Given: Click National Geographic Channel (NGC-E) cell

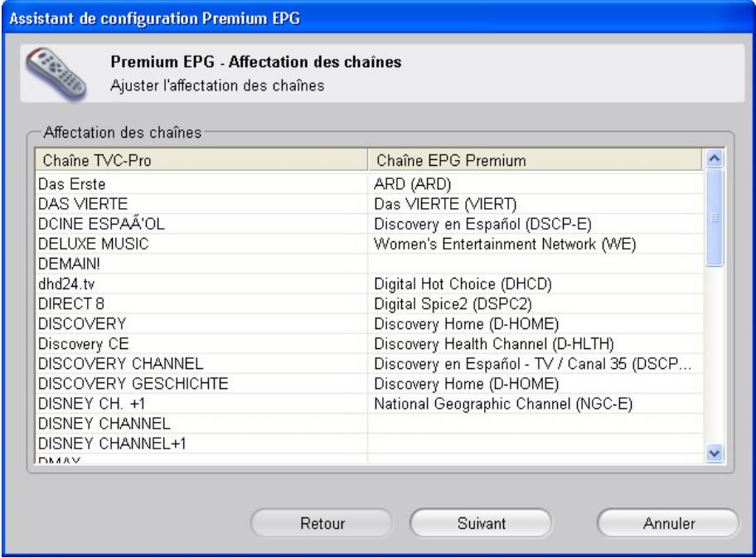Looking at the screenshot, I should click(535, 404).
